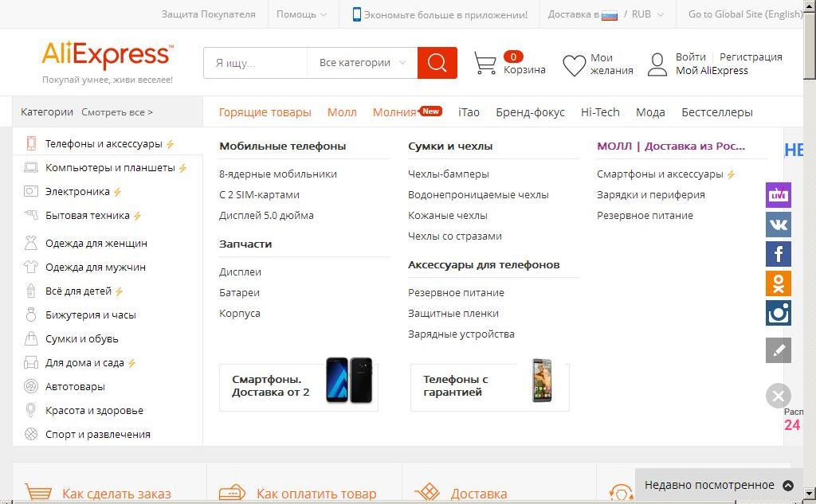Close the sidebar with the round X button
The width and height of the screenshot is (816, 504).
(x=778, y=396)
